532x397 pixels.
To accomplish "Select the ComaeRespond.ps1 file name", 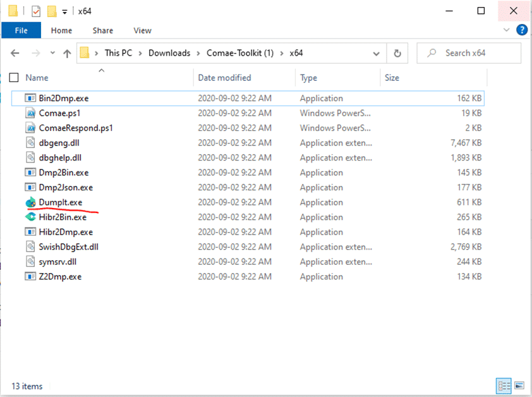I will coord(76,128).
